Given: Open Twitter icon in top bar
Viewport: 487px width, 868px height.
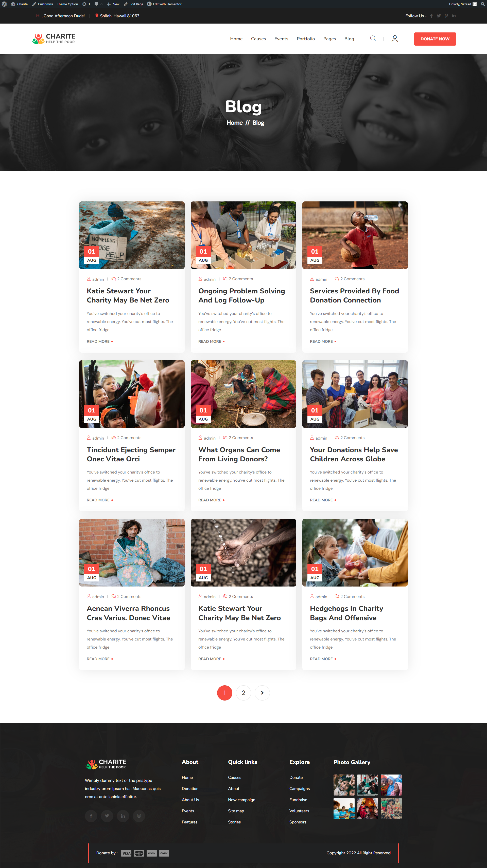Looking at the screenshot, I should [x=439, y=16].
